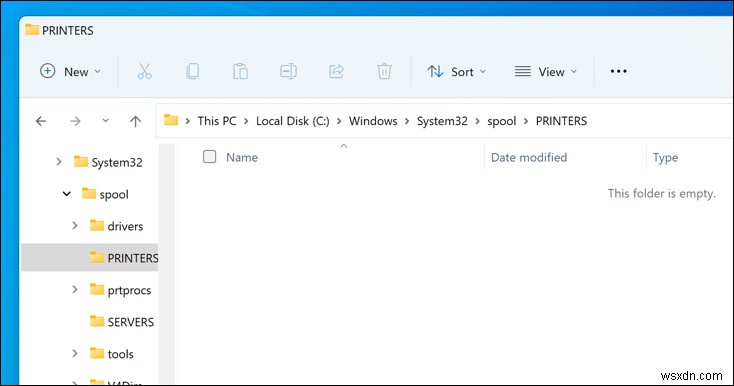This screenshot has height=386, width=734.
Task: Click Windows in the address path
Action: tap(373, 121)
